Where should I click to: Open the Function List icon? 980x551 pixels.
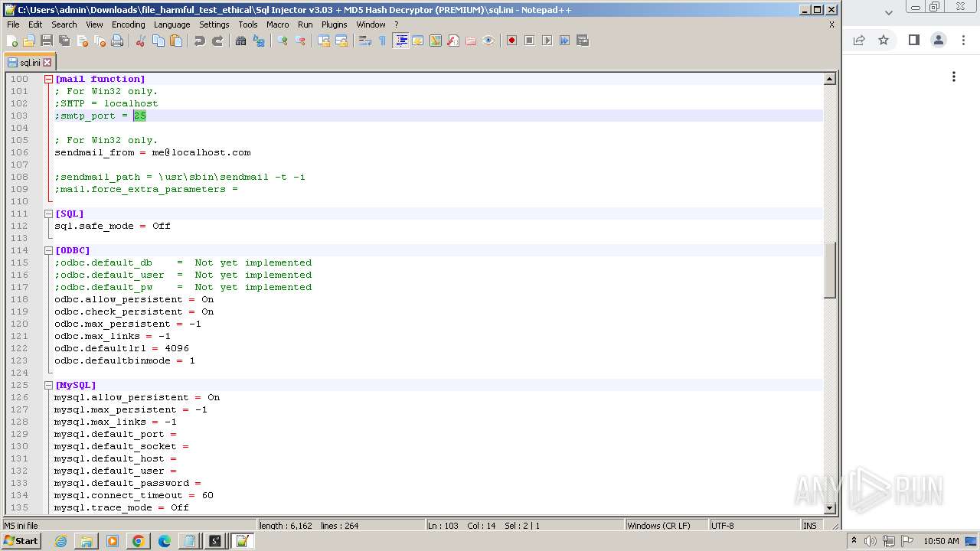coord(453,41)
